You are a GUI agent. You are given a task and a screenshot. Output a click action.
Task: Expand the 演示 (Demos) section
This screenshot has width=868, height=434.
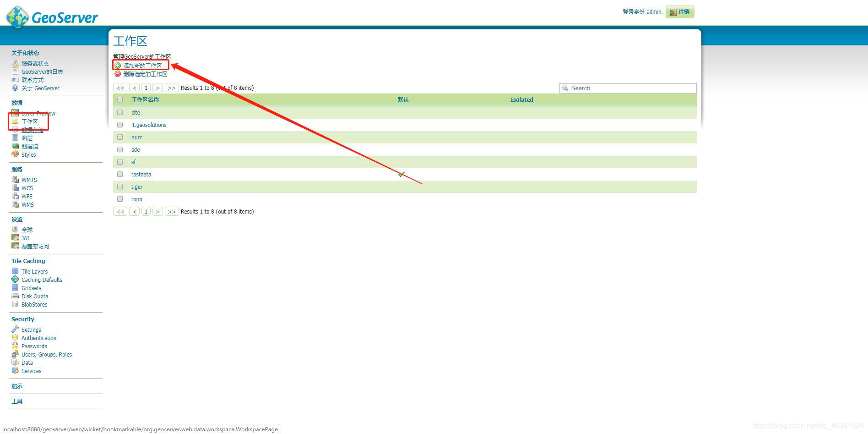point(17,386)
